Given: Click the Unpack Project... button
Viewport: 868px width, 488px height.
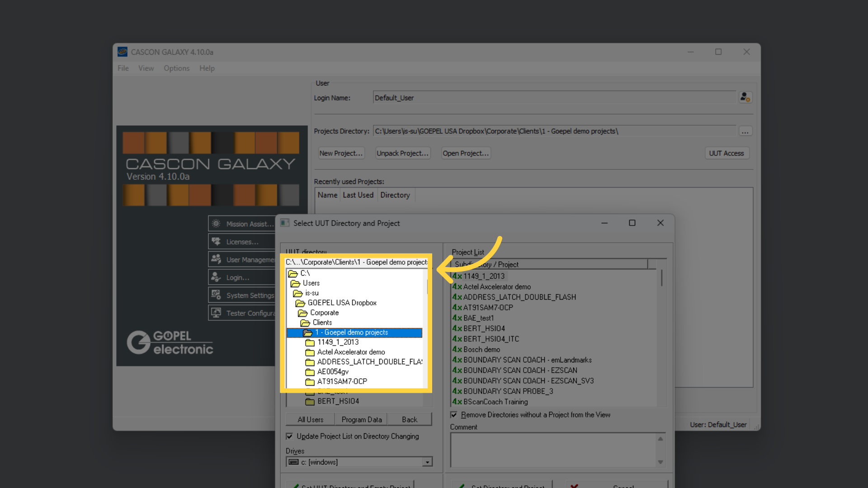Looking at the screenshot, I should 403,153.
